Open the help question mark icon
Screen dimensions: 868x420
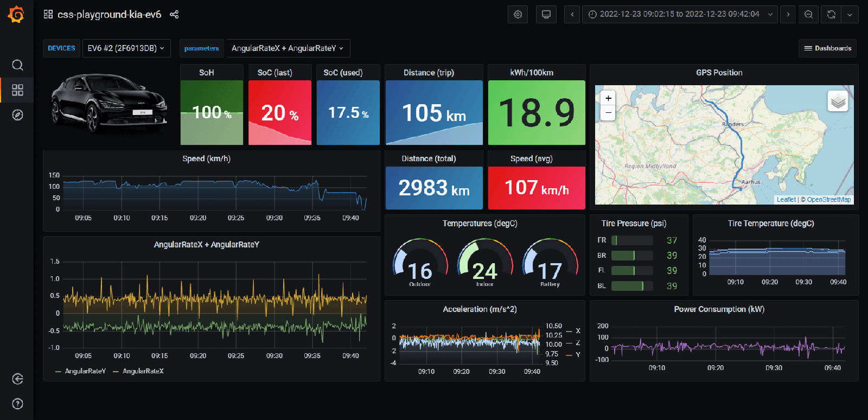[x=17, y=404]
